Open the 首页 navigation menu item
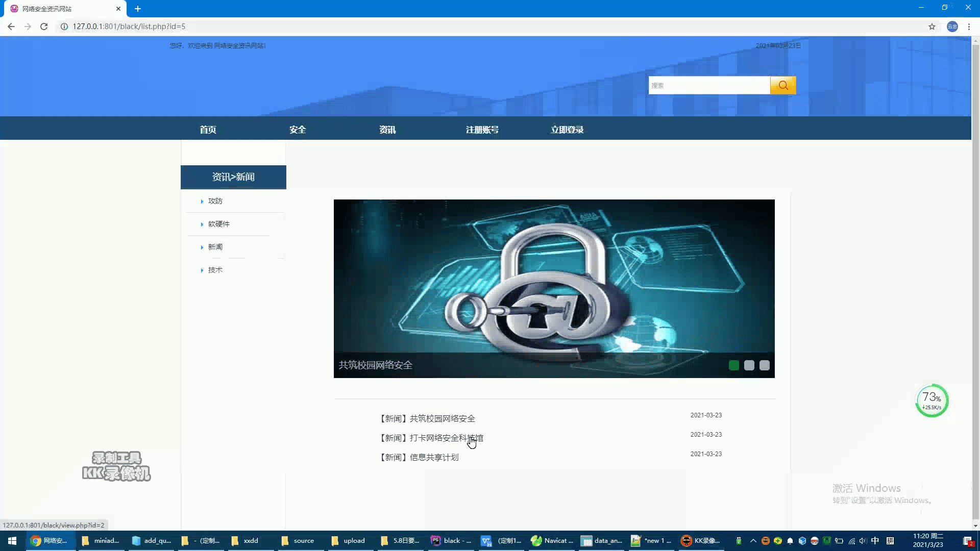Viewport: 980px width, 551px height. click(x=208, y=130)
